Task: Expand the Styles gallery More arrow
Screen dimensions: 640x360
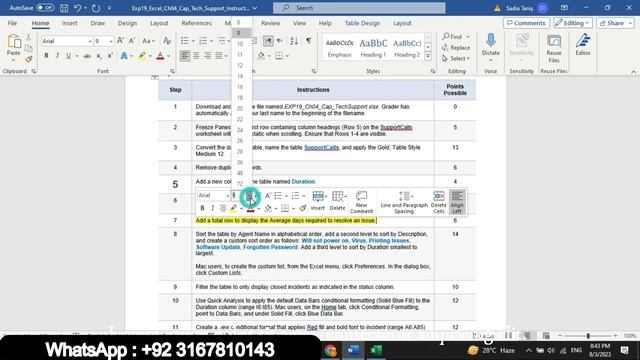Action: pos(428,56)
